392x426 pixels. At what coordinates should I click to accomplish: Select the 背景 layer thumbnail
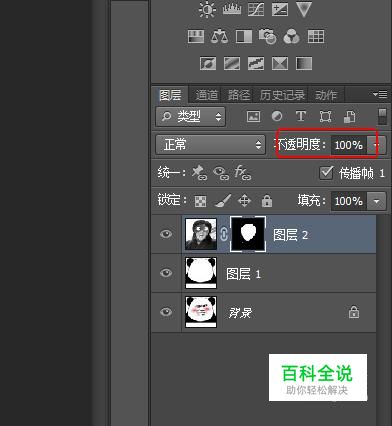coord(201,312)
